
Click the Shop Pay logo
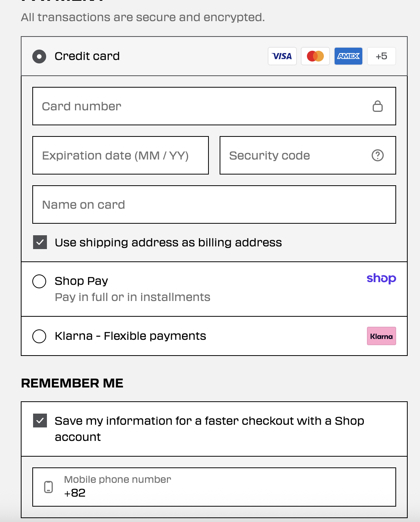tap(381, 278)
